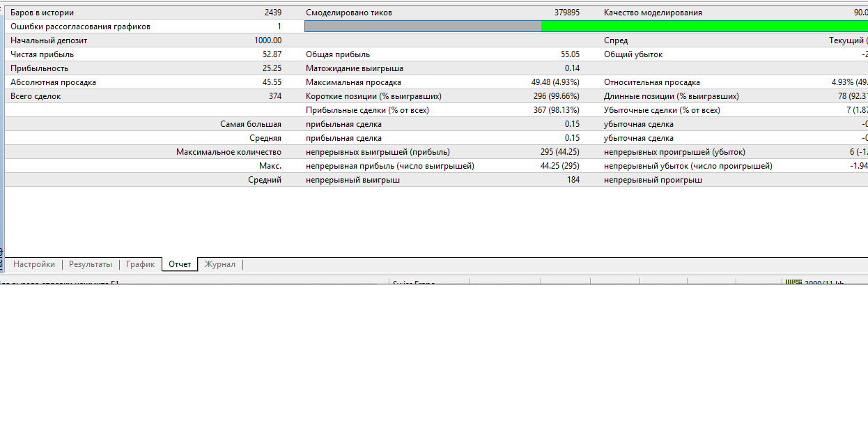
Task: Show the График tab
Action: pos(141,264)
